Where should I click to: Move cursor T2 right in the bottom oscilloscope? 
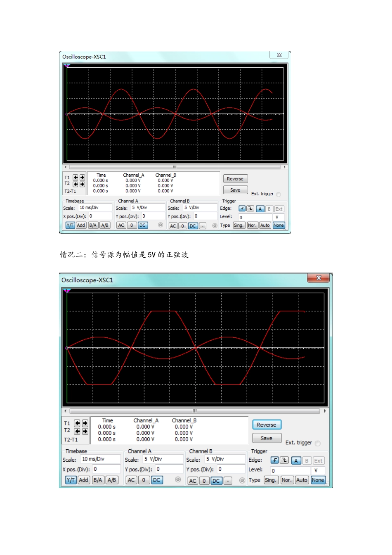(85, 432)
